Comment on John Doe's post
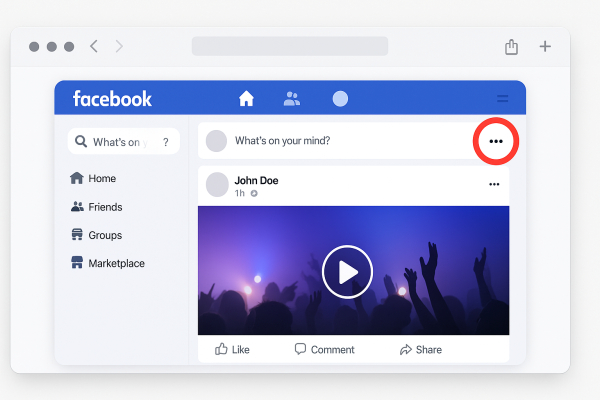The height and width of the screenshot is (400, 600). tap(324, 349)
